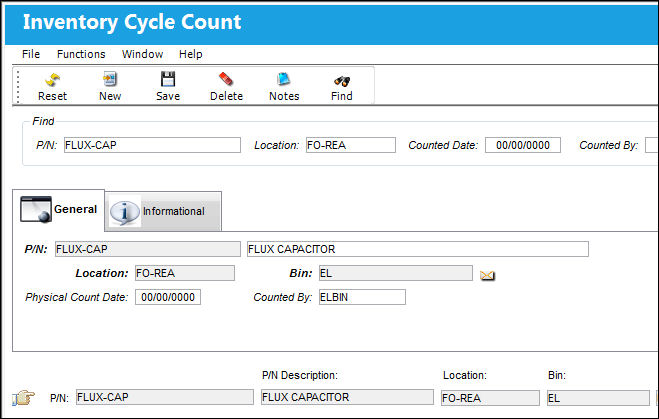Click the Inventory Cycle Count title text

tap(132, 22)
